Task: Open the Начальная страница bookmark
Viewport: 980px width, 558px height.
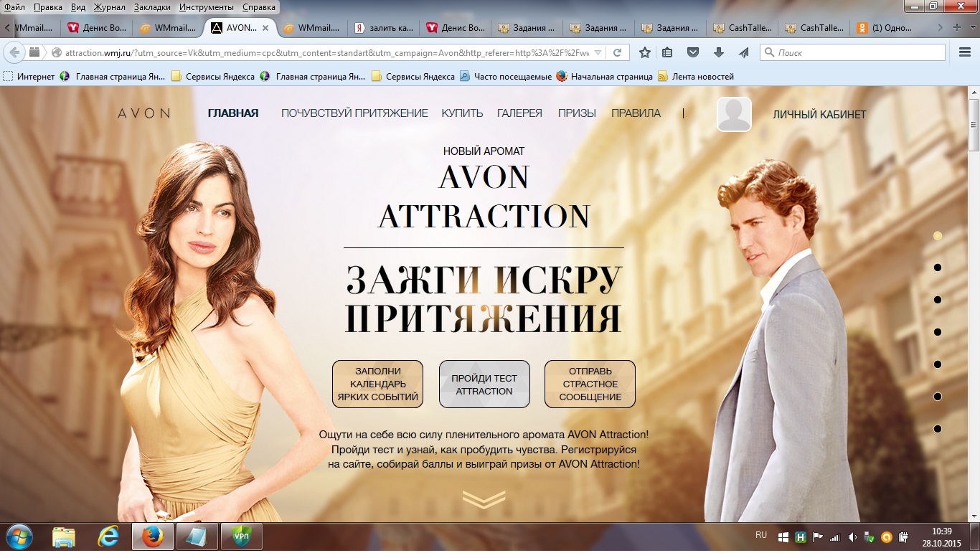Action: tap(605, 76)
